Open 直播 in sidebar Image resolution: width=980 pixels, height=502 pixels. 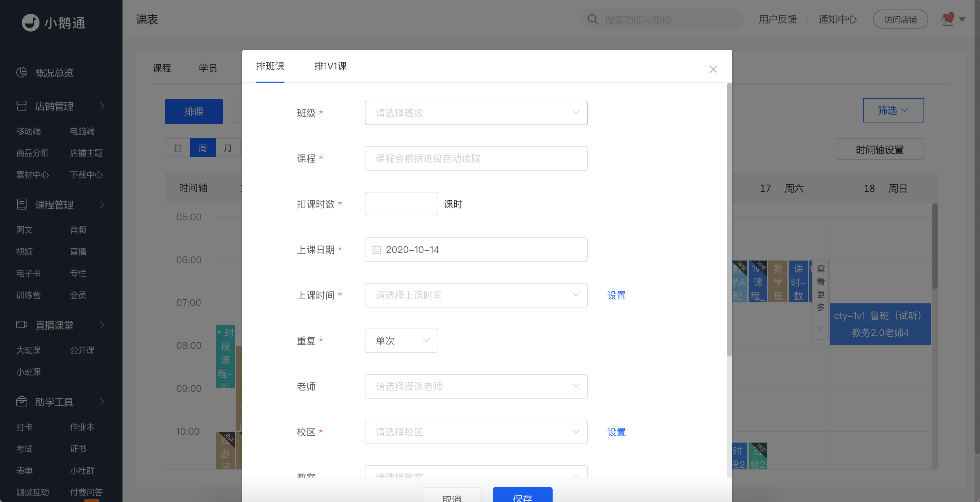[78, 251]
